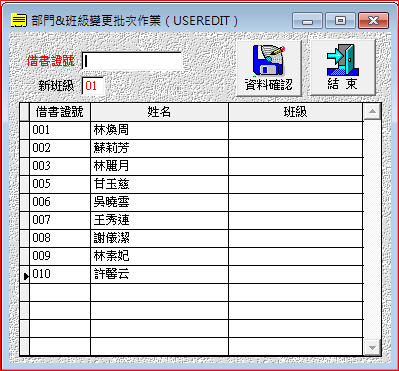Close the USEREDIT window
The width and height of the screenshot is (399, 371).
373,21
